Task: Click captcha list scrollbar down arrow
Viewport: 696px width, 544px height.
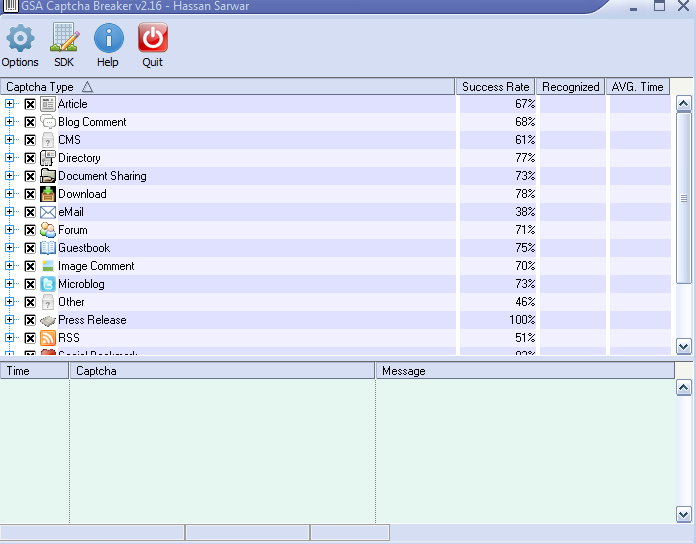Action: pyautogui.click(x=684, y=346)
